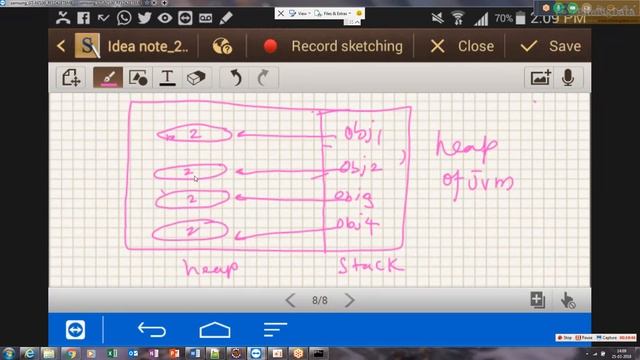Image resolution: width=640 pixels, height=360 pixels.
Task: Open Google Chrome from the taskbar
Action: tap(71, 353)
